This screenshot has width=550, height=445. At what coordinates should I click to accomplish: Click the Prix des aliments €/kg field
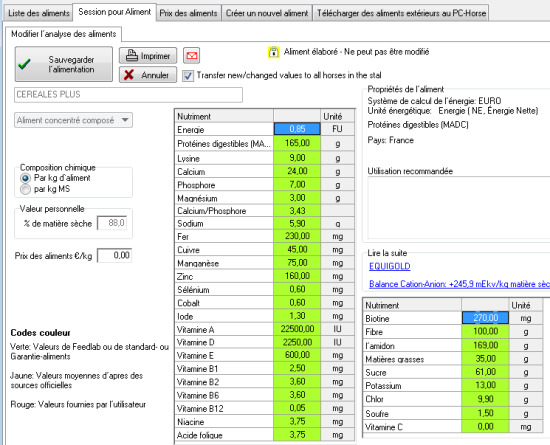(114, 255)
